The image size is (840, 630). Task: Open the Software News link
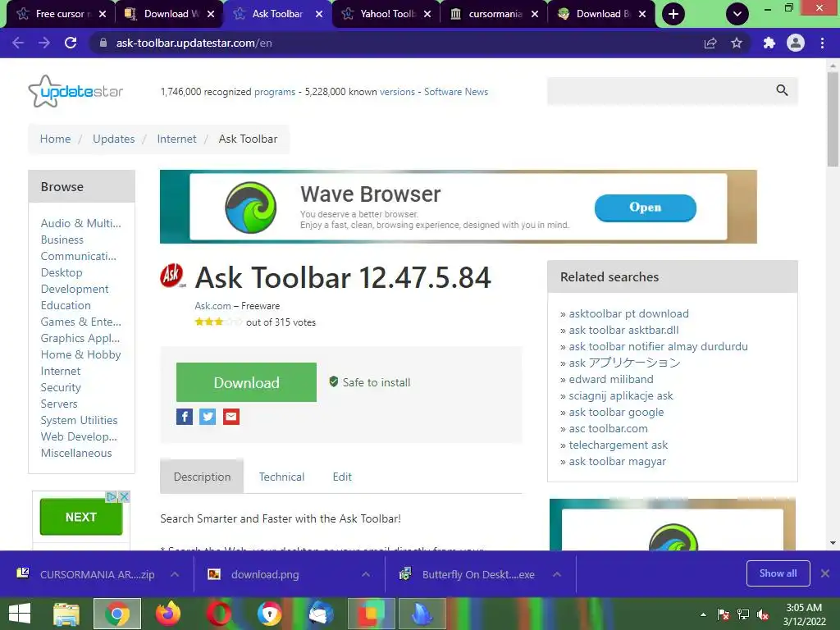(x=456, y=92)
